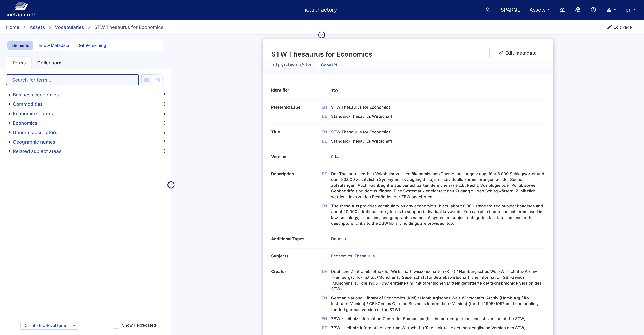Toggle the Show deprecated checkbox
Image resolution: width=644 pixels, height=335 pixels.
(116, 325)
